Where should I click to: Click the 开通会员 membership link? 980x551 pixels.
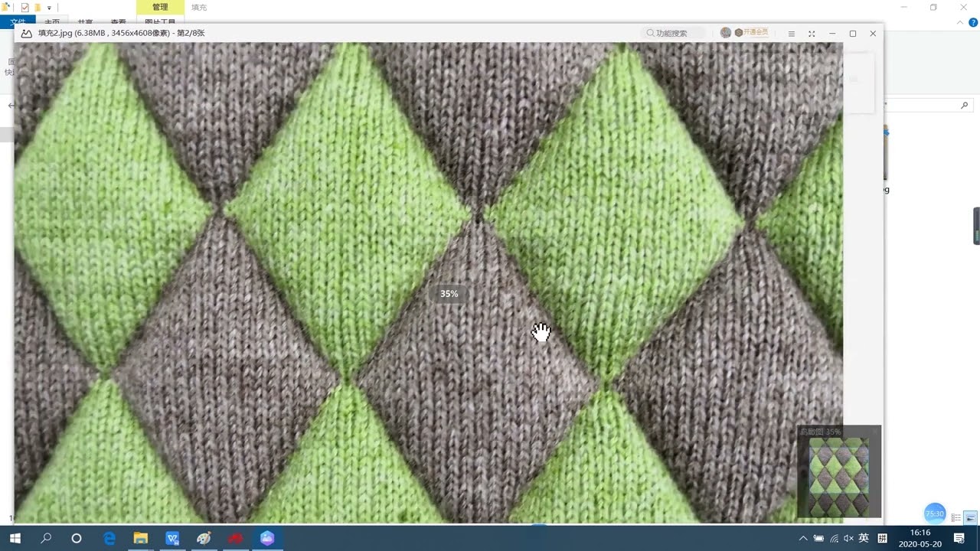click(750, 33)
